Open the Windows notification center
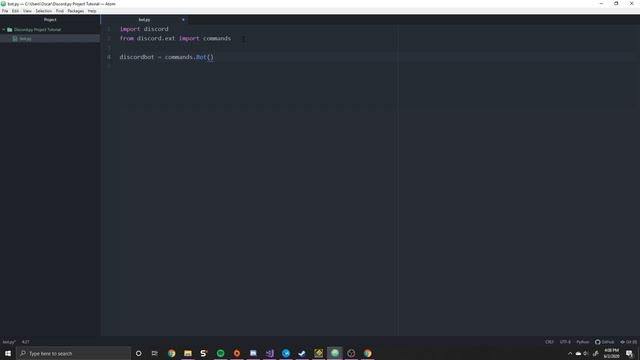 pyautogui.click(x=629, y=353)
